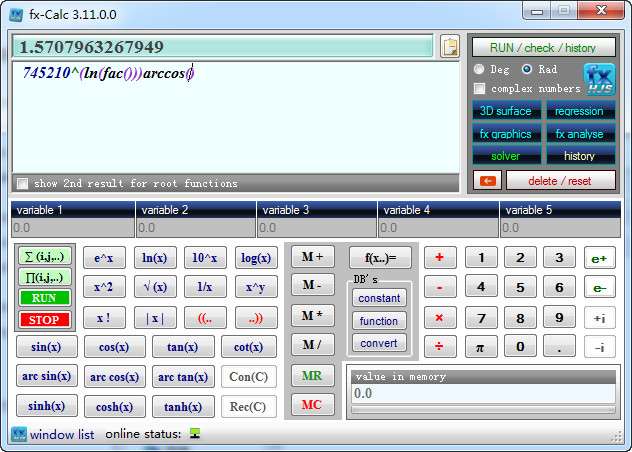Screen dimensions: 632x452
Task: Click the Pi (i,j,..) product key
Action: pyautogui.click(x=44, y=277)
